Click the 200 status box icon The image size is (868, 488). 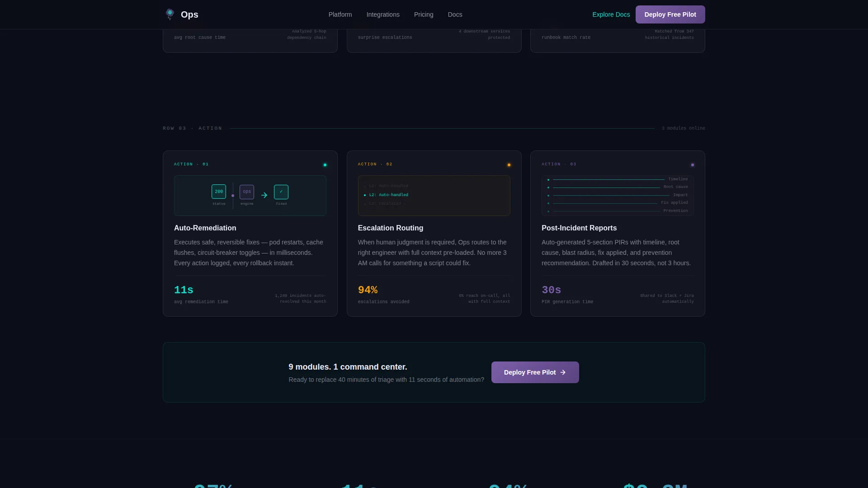pos(219,192)
